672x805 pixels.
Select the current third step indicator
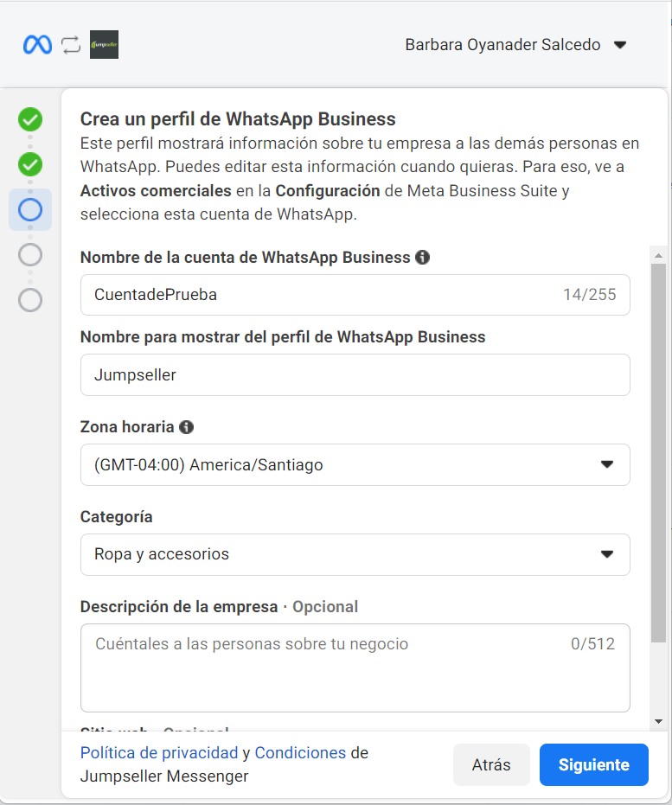(30, 209)
